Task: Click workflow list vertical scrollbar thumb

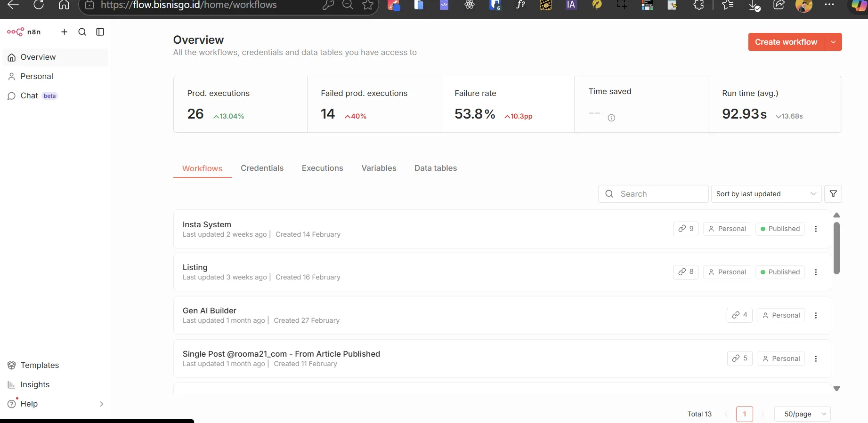Action: pos(837,248)
